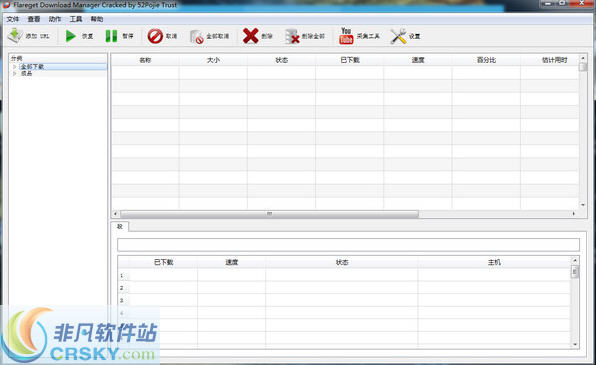Click the green Pause bars icon
The width and height of the screenshot is (596, 365).
[x=111, y=36]
